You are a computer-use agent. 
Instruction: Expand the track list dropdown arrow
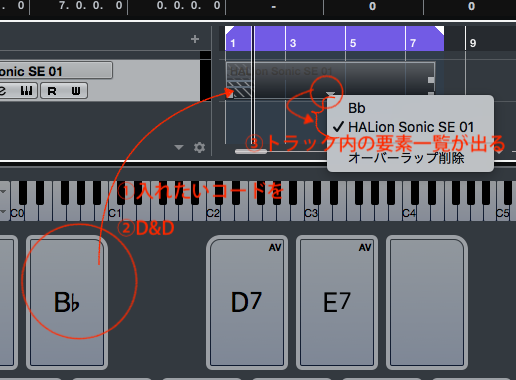tap(179, 147)
